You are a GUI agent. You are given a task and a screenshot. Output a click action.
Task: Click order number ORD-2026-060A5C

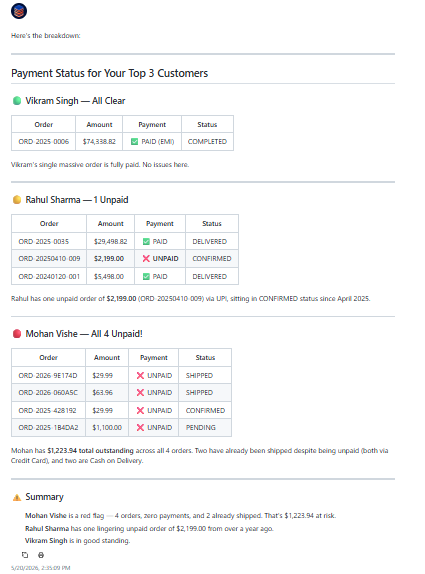pos(48,392)
